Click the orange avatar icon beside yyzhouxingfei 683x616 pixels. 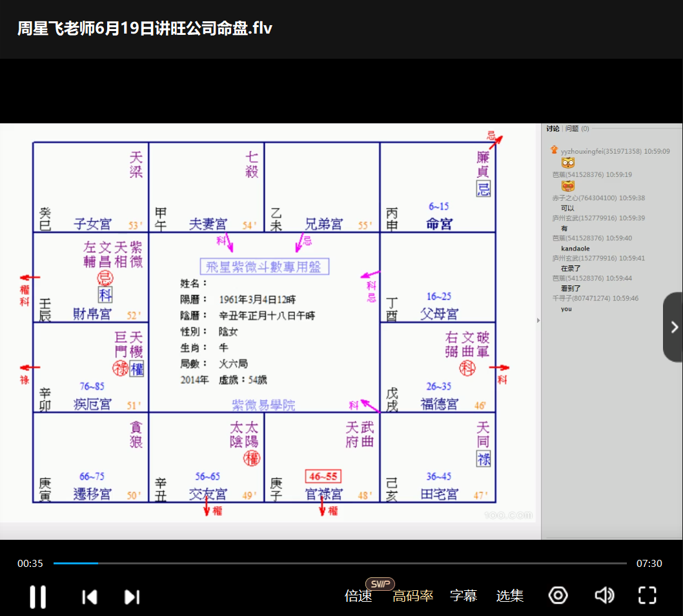click(x=554, y=150)
